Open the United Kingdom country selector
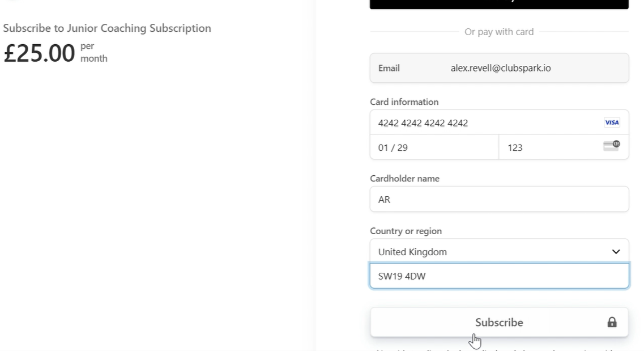This screenshot has height=351, width=644. point(487,252)
